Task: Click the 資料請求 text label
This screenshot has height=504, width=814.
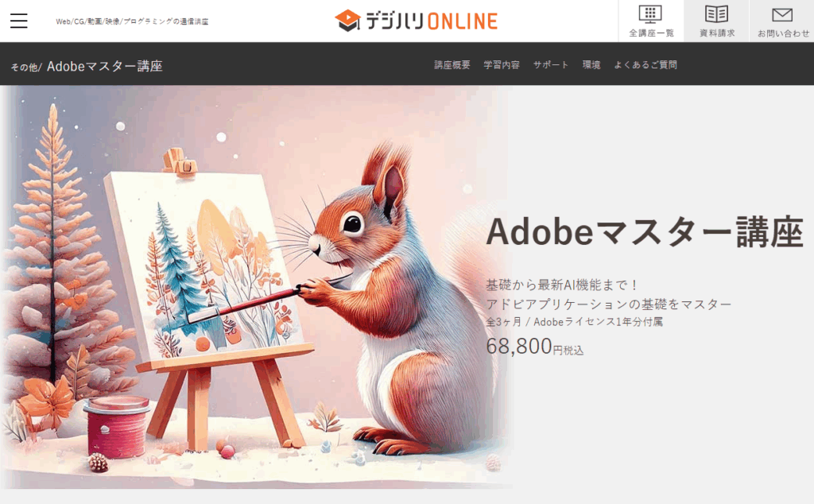Action: click(717, 33)
